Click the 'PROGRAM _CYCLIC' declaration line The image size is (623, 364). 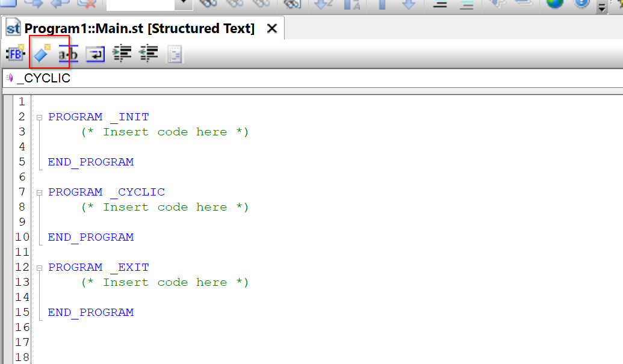[106, 192]
